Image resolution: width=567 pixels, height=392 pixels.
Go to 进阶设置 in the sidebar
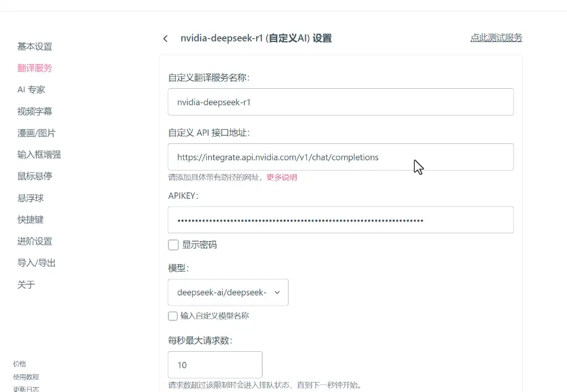36,241
